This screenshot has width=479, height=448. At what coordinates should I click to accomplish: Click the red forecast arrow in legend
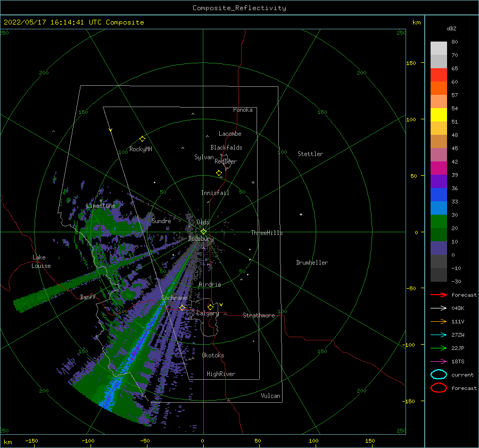439,295
